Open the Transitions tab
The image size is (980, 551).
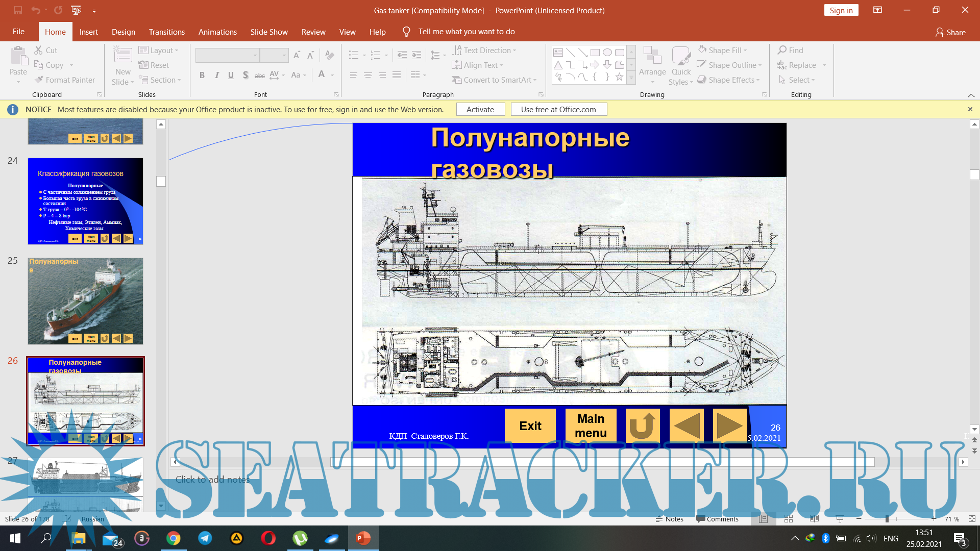click(x=166, y=32)
